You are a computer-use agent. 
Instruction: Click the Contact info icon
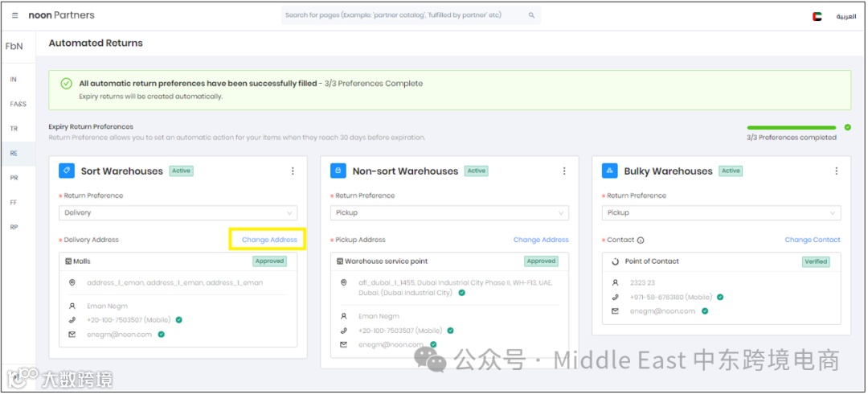[641, 241]
